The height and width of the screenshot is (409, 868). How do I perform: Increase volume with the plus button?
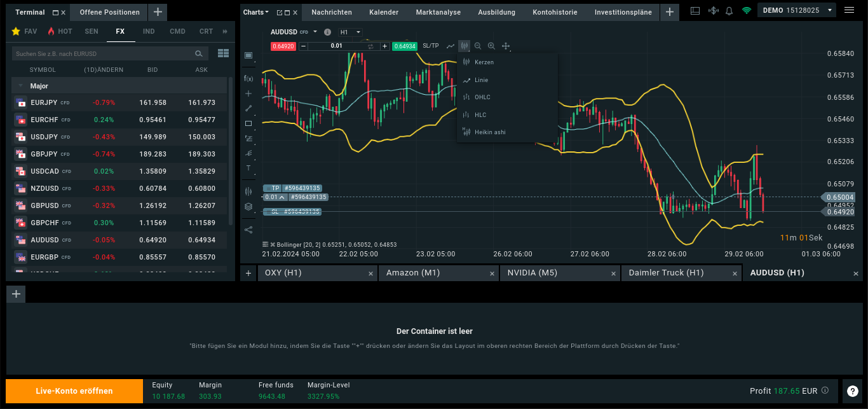coord(384,46)
